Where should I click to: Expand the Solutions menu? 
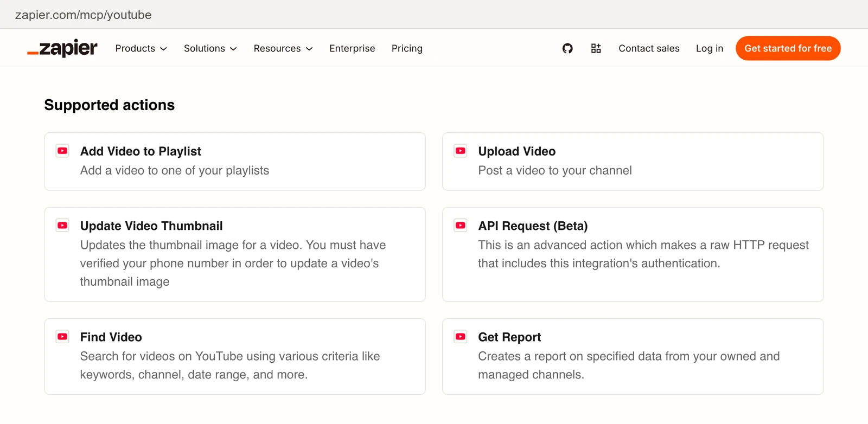[x=210, y=48]
